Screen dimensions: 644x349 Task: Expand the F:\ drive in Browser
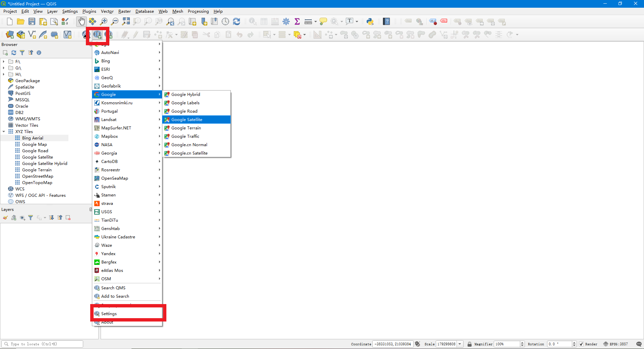[3, 62]
